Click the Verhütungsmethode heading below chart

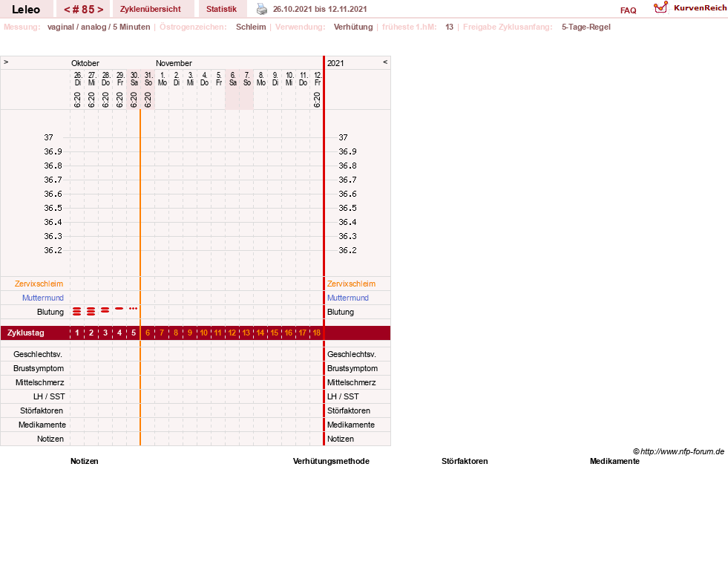coord(331,461)
